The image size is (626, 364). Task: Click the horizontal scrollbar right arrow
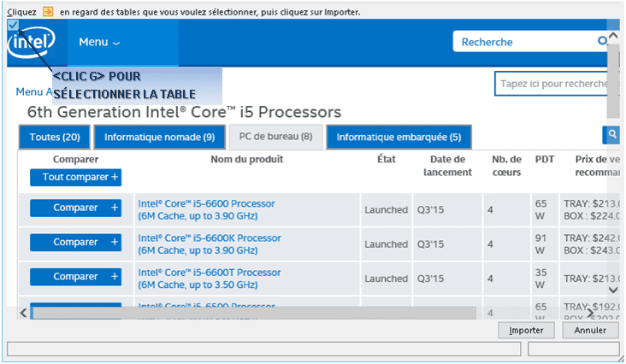[x=590, y=313]
